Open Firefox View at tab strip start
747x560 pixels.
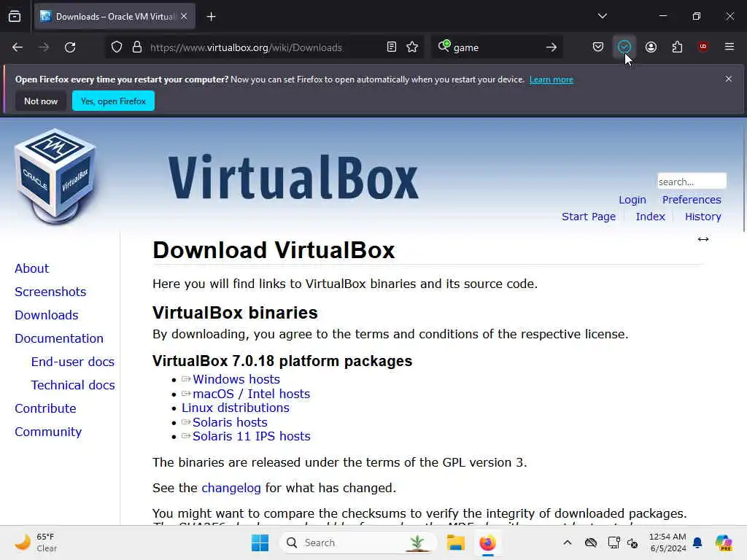[x=15, y=17]
